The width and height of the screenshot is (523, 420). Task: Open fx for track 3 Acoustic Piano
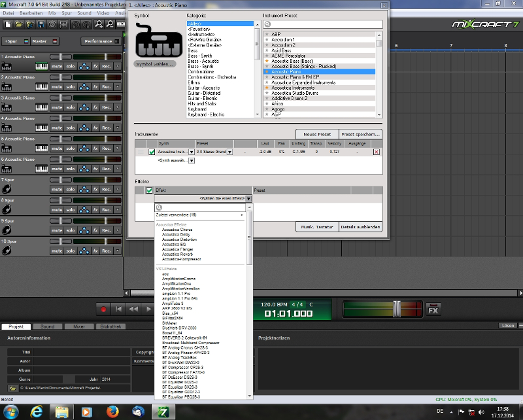click(x=95, y=107)
